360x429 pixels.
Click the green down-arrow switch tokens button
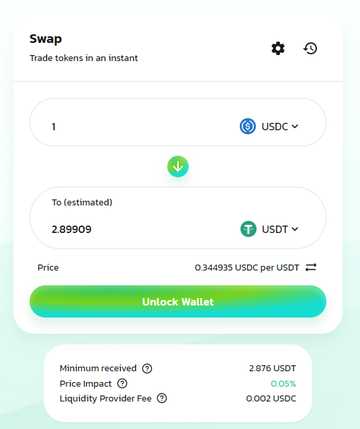tap(178, 166)
